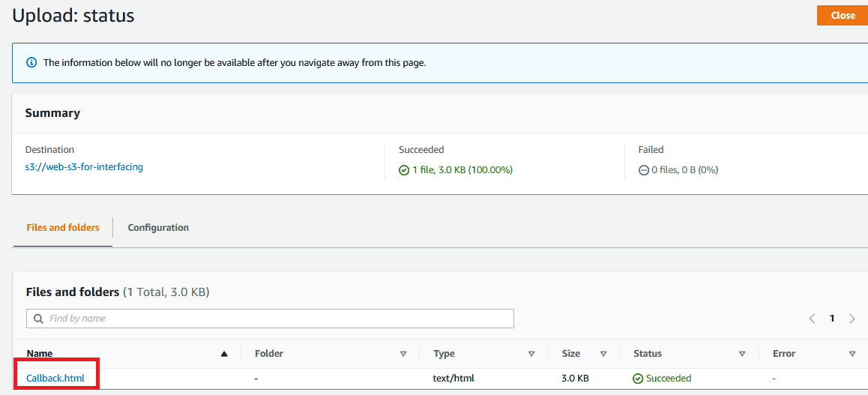The height and width of the screenshot is (395, 868).
Task: Go to the previous page arrow
Action: click(812, 319)
